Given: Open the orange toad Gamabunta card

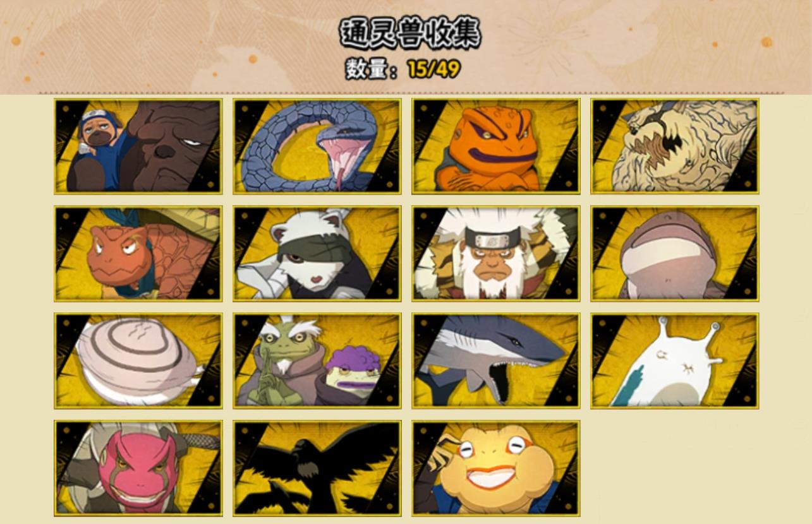Looking at the screenshot, I should coord(496,146).
